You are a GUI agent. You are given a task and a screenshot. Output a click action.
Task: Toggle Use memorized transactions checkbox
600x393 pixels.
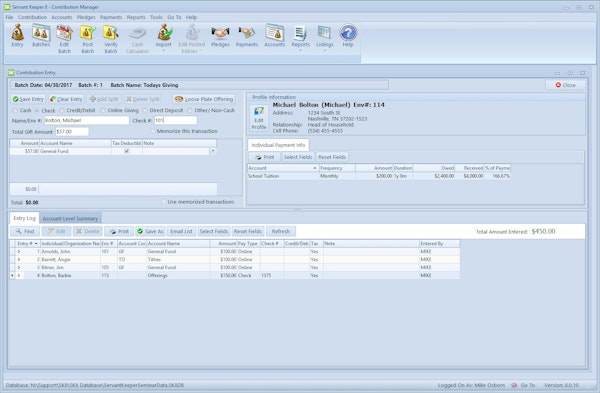click(164, 202)
